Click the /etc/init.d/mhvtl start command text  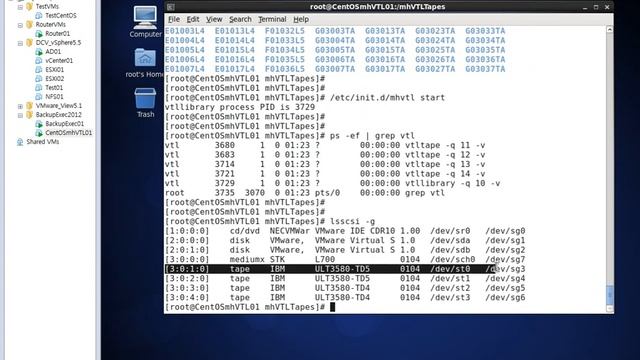(387, 98)
